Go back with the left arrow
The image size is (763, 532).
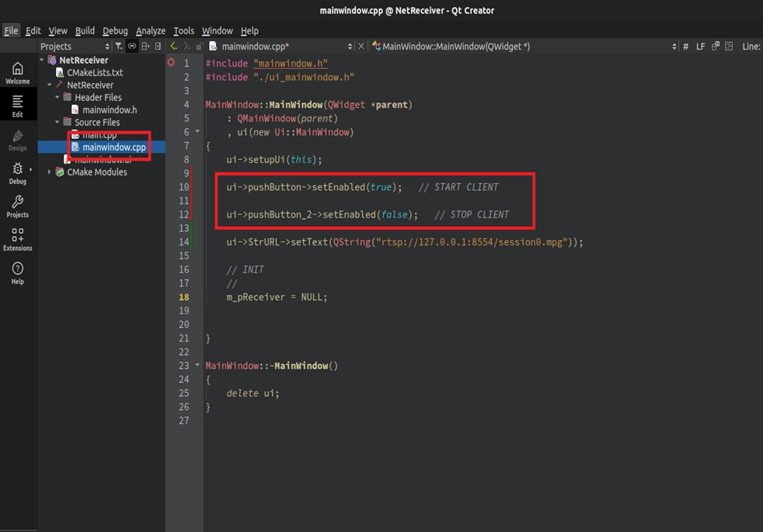174,46
